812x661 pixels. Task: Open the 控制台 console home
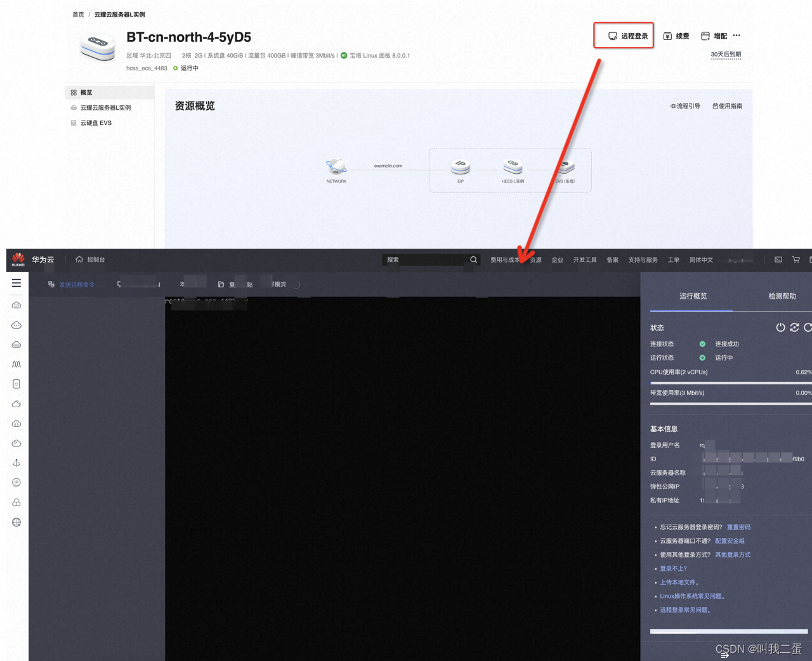pos(90,259)
